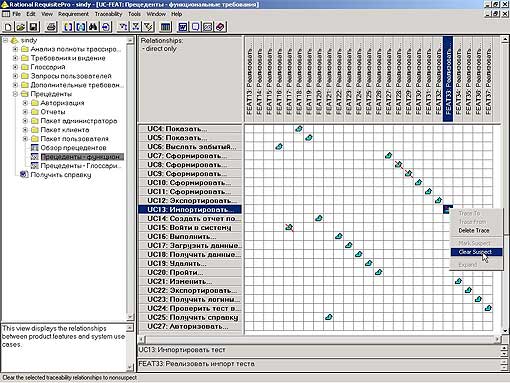Select trace arrow in UC17 row
The image size is (510, 383).
pyautogui.click(x=349, y=245)
